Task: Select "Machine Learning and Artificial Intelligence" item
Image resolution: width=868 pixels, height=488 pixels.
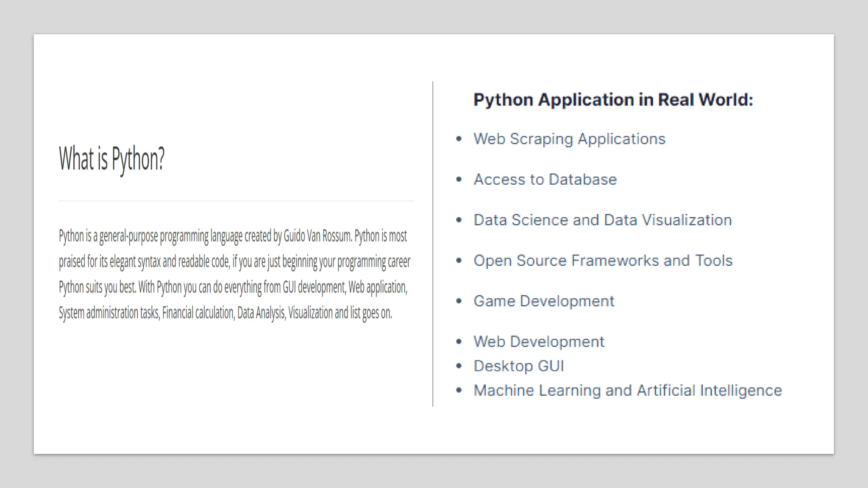Action: tap(628, 391)
